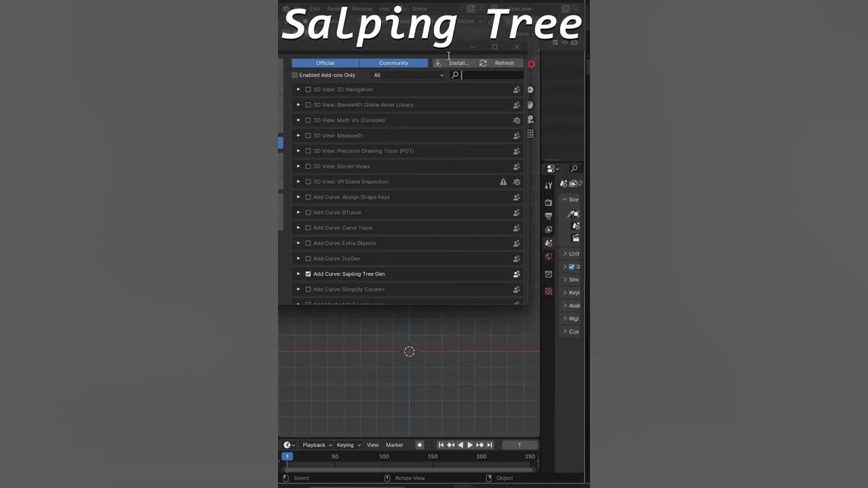This screenshot has height=488, width=868.
Task: Click the community icon on 3D Navigation row
Action: [x=517, y=89]
